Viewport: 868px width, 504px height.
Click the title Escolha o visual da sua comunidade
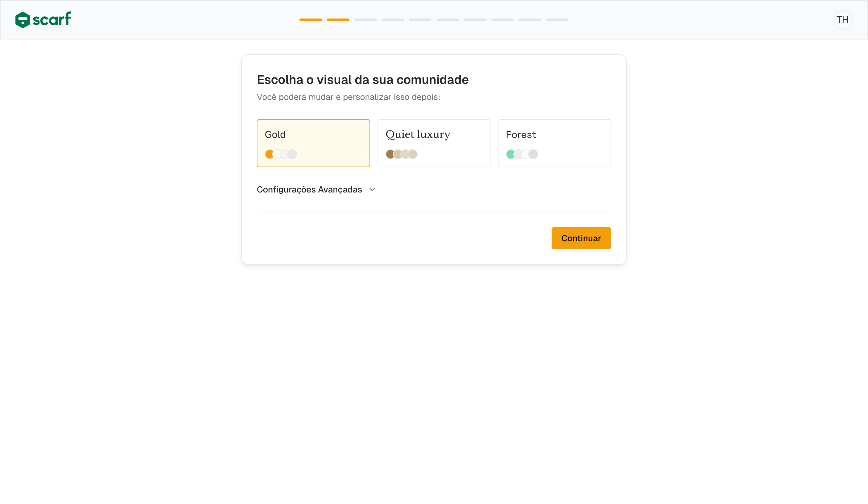coord(362,80)
